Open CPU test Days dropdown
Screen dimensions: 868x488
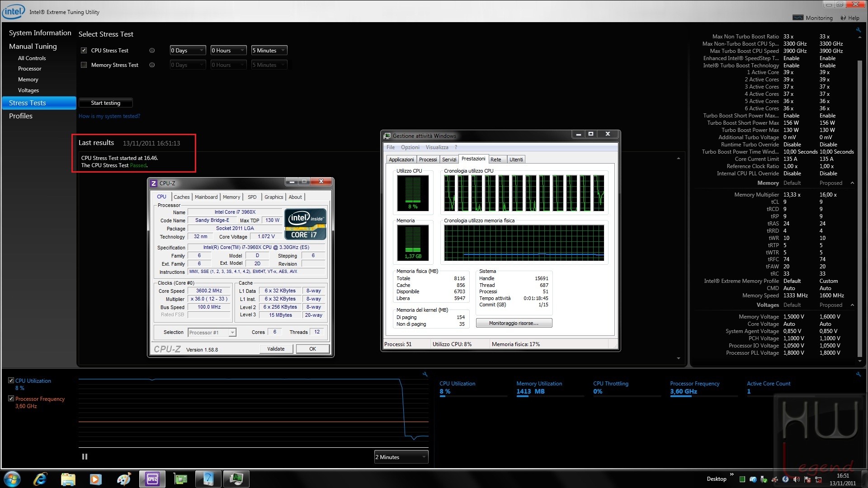click(188, 51)
